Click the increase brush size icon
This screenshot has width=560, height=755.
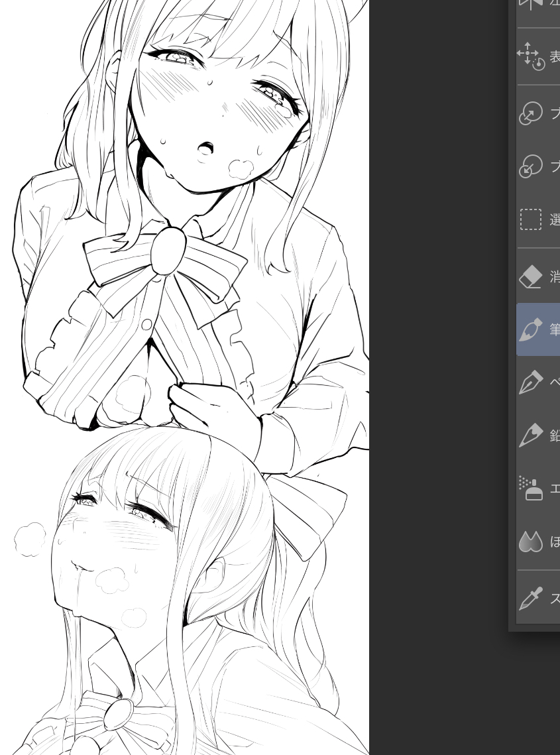click(x=531, y=113)
